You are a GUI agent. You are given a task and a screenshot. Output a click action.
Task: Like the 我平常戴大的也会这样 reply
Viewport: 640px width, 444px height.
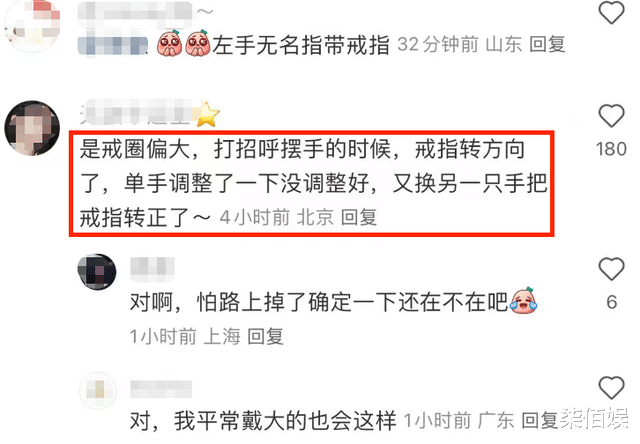coord(611,388)
